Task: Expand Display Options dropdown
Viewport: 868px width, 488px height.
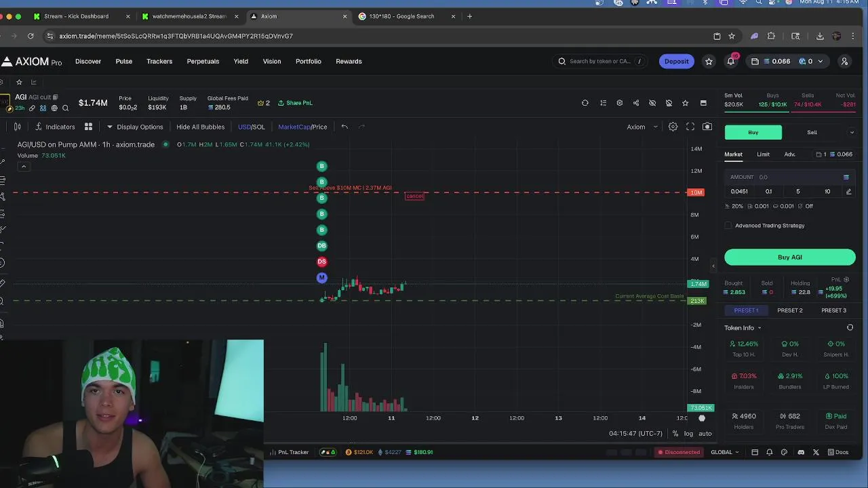Action: click(135, 127)
